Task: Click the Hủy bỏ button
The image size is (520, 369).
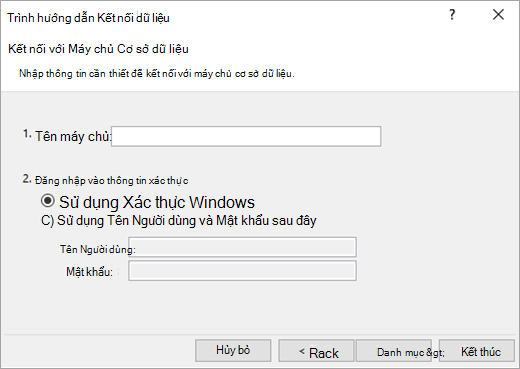Action: coord(233,351)
